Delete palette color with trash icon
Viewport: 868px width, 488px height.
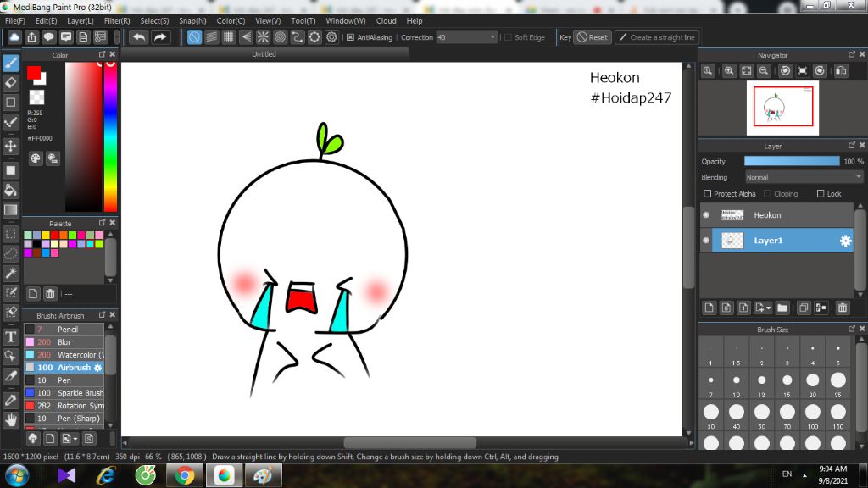tap(50, 293)
